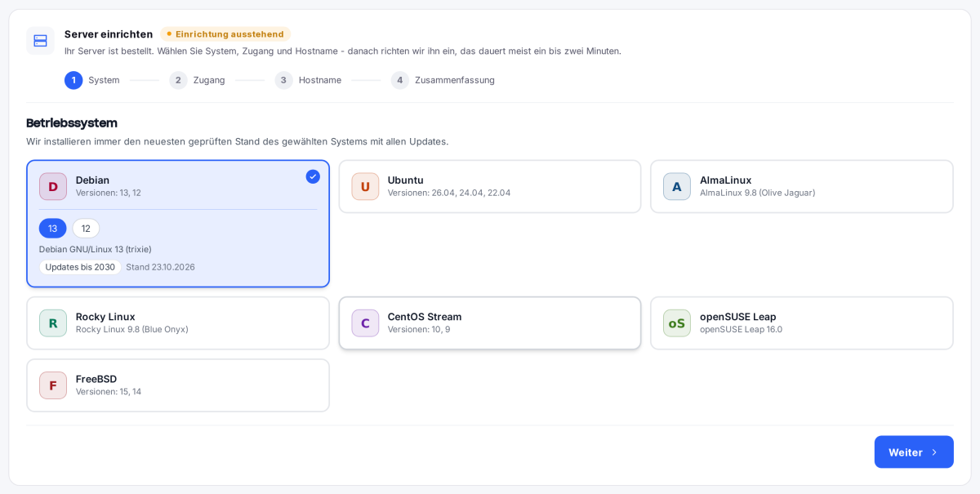Click the text Versionen: 10, 9
Image resolution: width=980 pixels, height=494 pixels.
point(419,329)
